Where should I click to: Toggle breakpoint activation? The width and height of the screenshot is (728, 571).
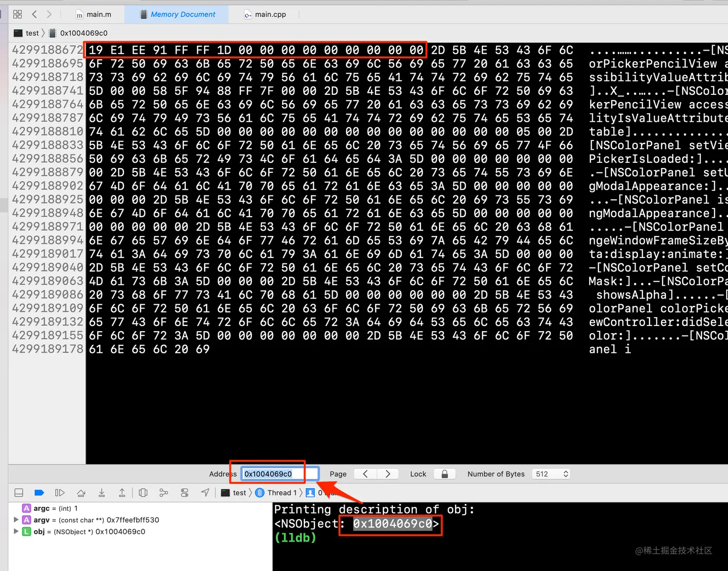(39, 493)
